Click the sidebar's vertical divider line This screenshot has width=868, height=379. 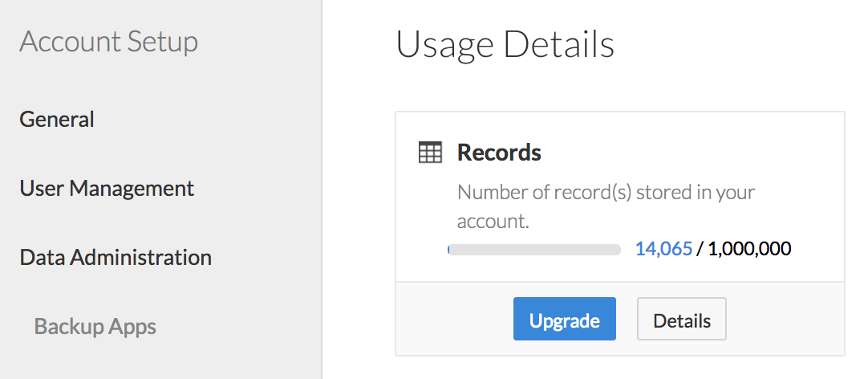tap(322, 189)
